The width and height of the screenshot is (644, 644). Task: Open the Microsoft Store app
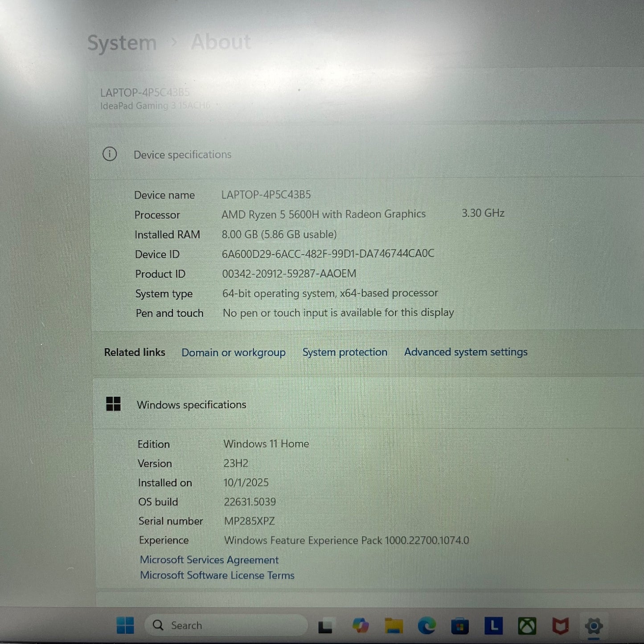[x=460, y=626]
